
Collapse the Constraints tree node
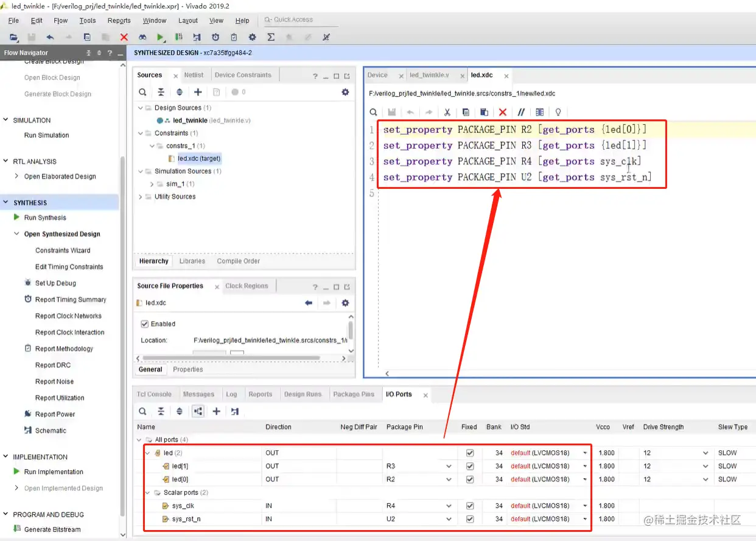click(141, 133)
